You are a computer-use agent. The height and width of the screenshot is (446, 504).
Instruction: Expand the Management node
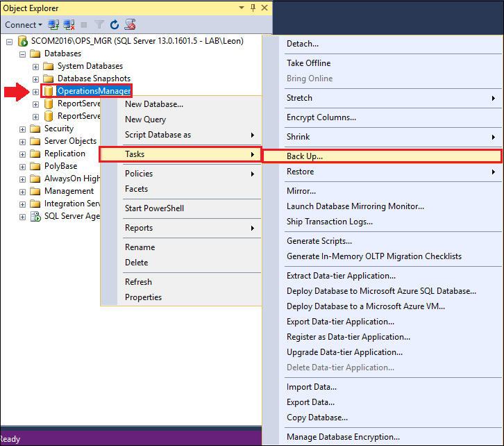click(x=22, y=192)
